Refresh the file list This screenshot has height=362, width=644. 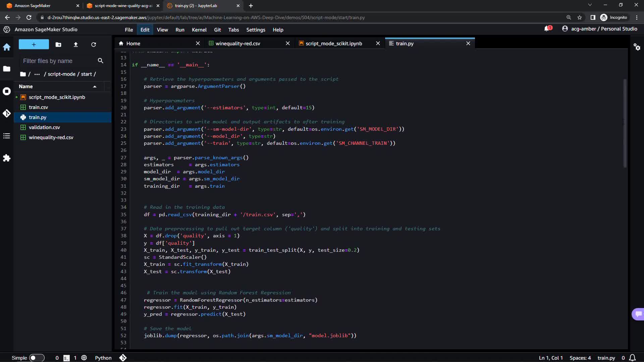(94, 45)
